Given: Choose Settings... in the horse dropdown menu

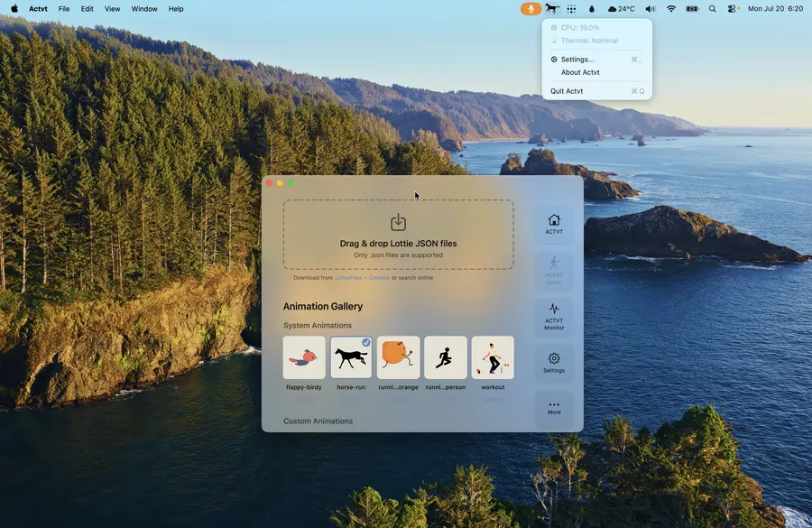Looking at the screenshot, I should pos(597,59).
